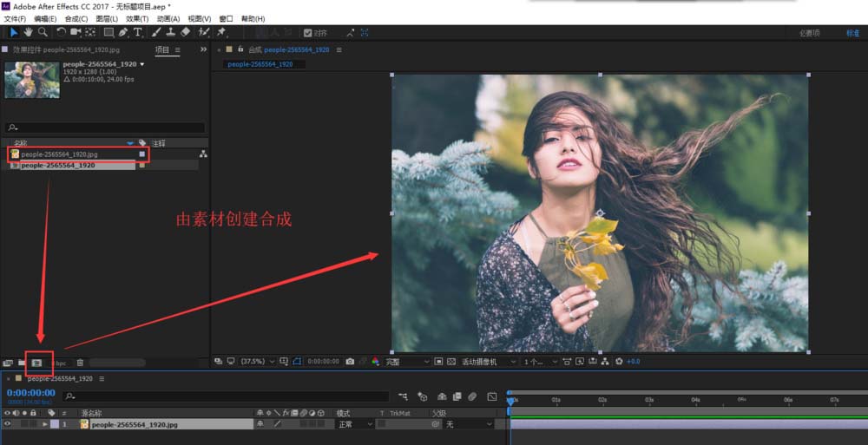Select the Unified Camera tool
The width and height of the screenshot is (868, 445).
(76, 33)
